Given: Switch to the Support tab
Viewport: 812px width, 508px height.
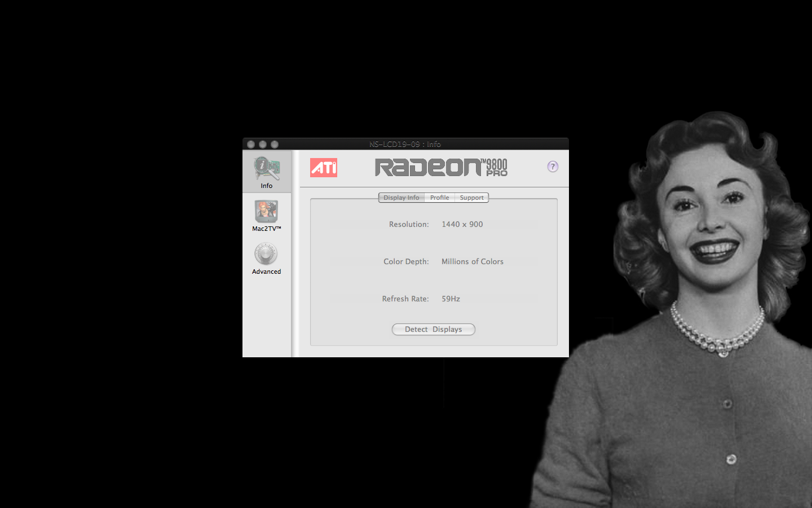Looking at the screenshot, I should tap(471, 198).
